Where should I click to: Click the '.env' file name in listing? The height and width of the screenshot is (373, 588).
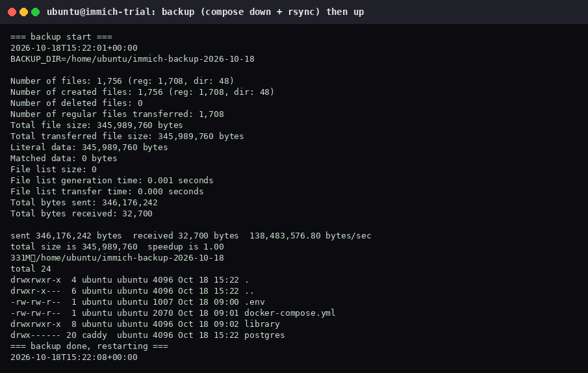(255, 302)
